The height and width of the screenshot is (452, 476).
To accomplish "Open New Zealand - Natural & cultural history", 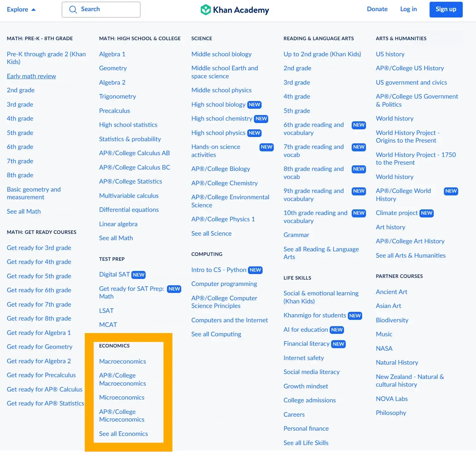I will (x=410, y=381).
